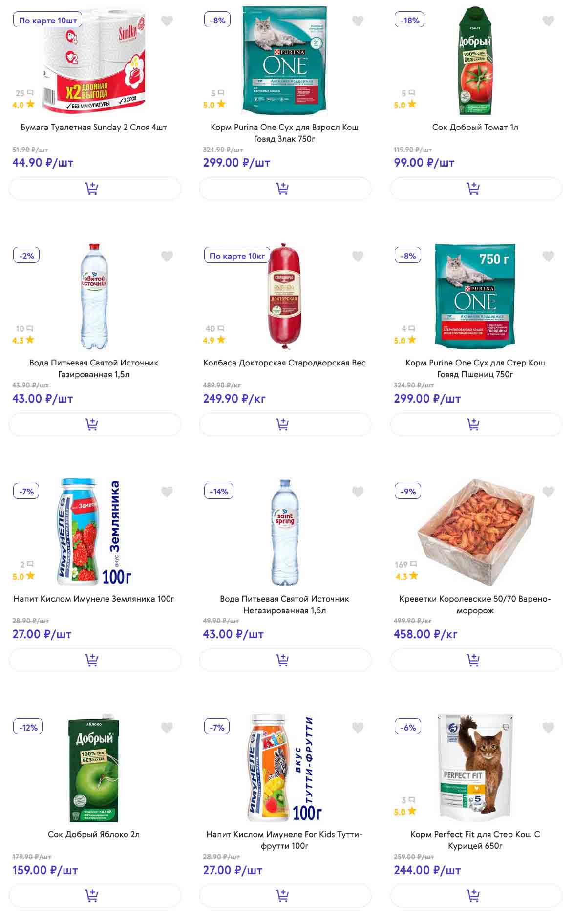Click the По карте 10кг badge

click(x=237, y=256)
